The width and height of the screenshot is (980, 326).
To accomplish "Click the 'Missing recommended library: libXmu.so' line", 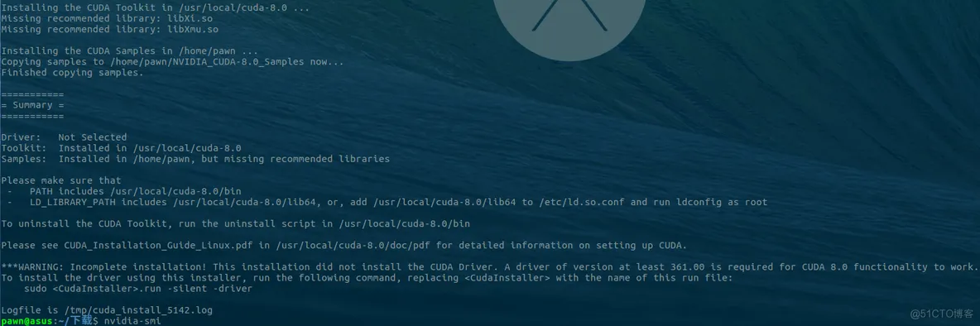I will [x=110, y=29].
